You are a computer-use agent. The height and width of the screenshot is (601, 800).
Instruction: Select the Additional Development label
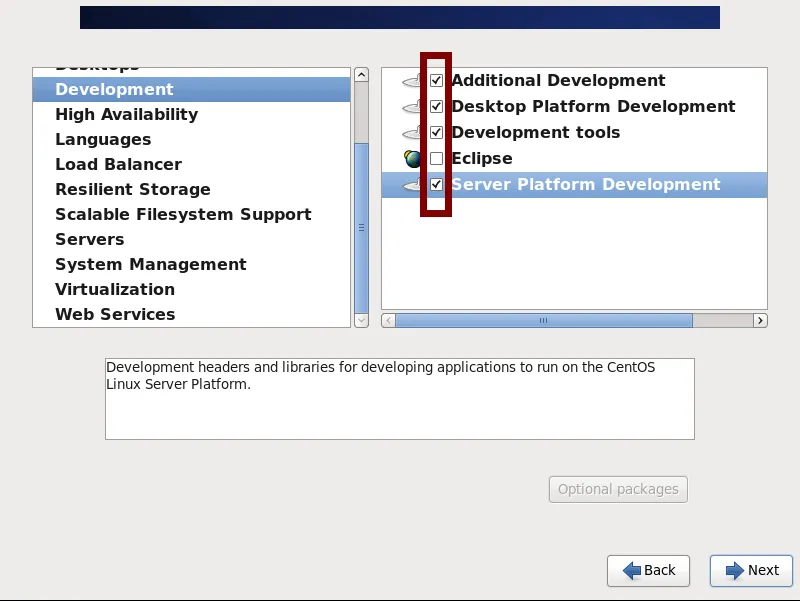pyautogui.click(x=558, y=80)
